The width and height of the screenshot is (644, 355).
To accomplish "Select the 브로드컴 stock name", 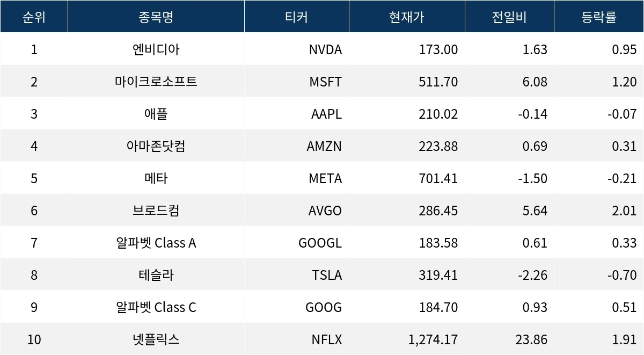I will click(156, 211).
